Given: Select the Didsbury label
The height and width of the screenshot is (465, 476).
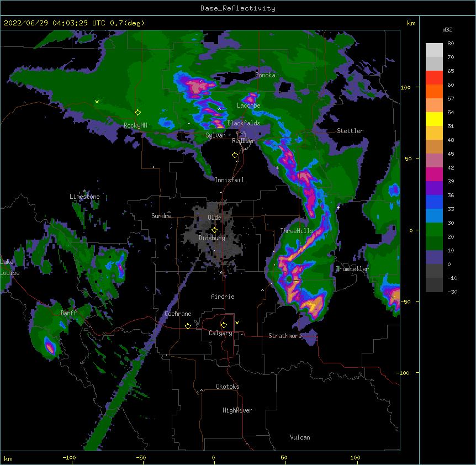Looking at the screenshot, I should [212, 238].
